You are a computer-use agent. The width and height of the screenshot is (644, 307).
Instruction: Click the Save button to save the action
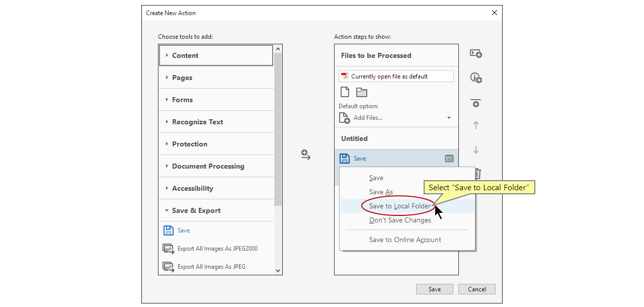434,289
